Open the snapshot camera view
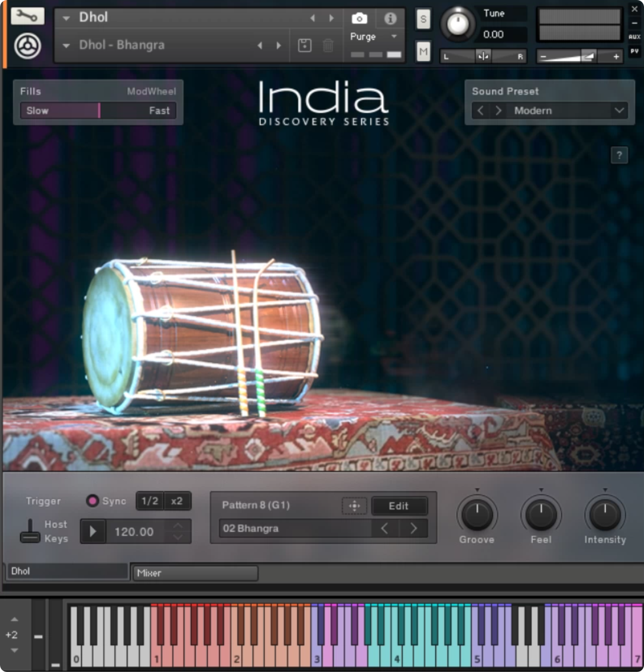The height and width of the screenshot is (672, 644). click(359, 18)
